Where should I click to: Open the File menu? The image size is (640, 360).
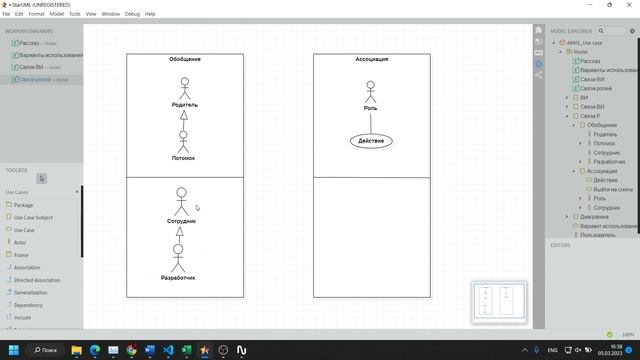pyautogui.click(x=6, y=14)
